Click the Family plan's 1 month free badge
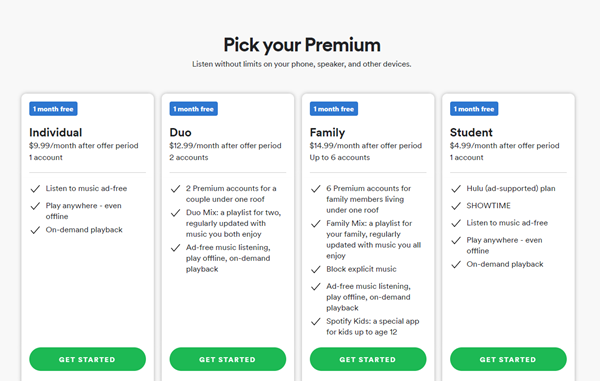The image size is (600, 381). pyautogui.click(x=334, y=109)
